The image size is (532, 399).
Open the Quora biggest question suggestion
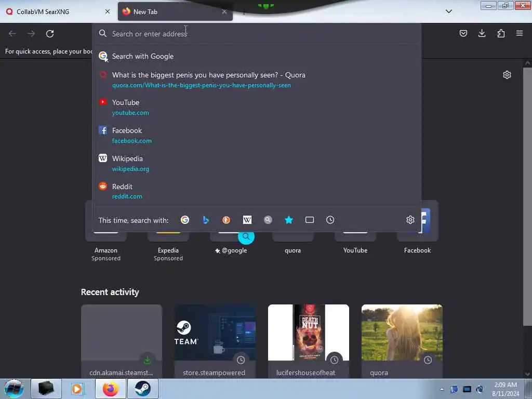257,79
